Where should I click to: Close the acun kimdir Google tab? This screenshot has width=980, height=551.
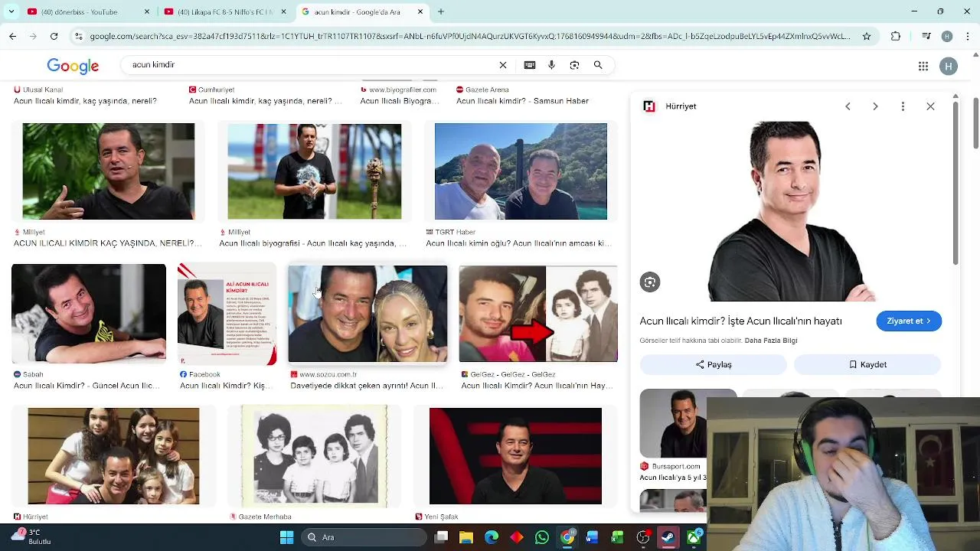pos(420,11)
